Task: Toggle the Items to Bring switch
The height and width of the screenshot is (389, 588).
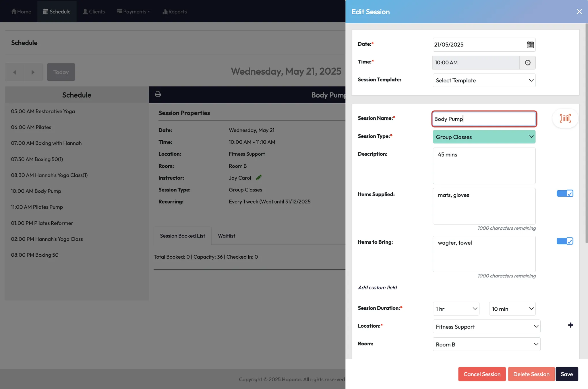Action: click(x=564, y=241)
